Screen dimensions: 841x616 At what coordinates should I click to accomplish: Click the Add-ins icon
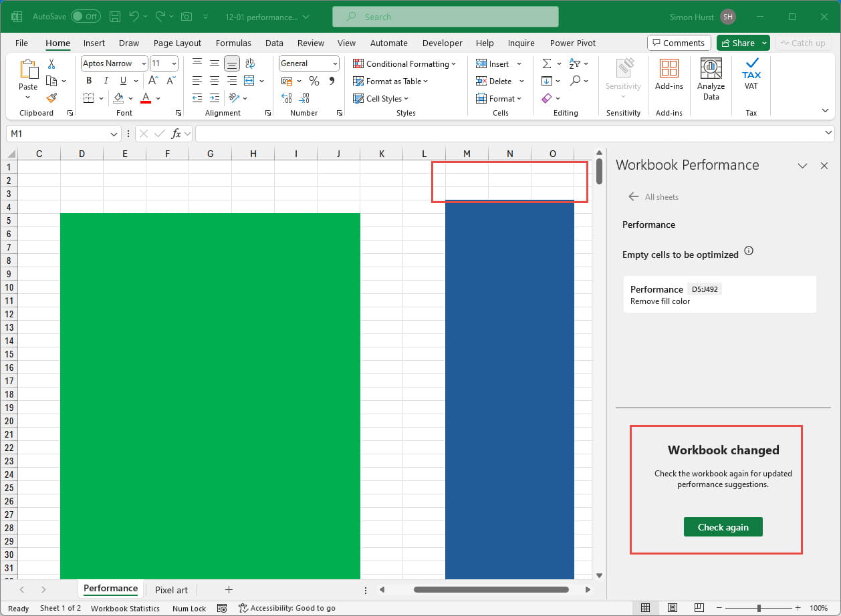pos(669,75)
